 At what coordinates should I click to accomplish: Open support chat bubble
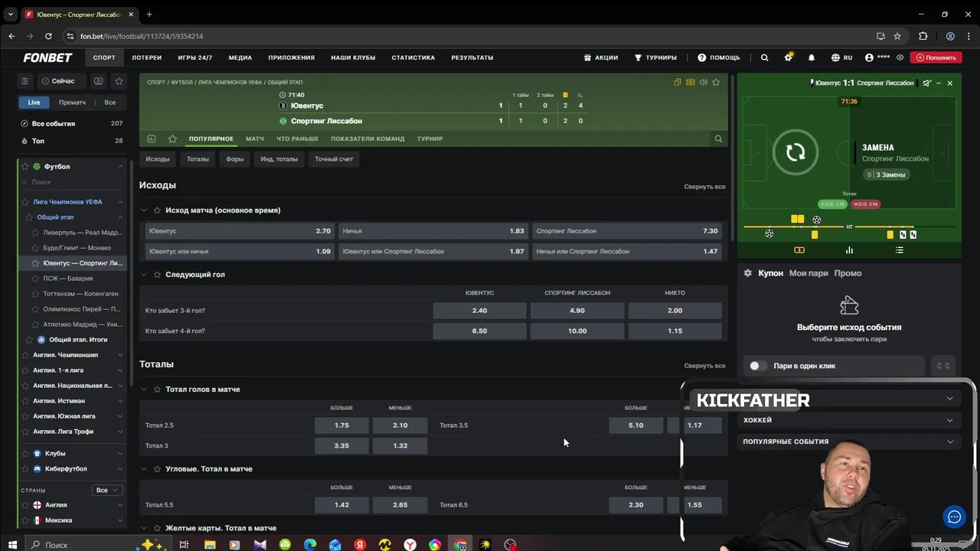(x=954, y=517)
